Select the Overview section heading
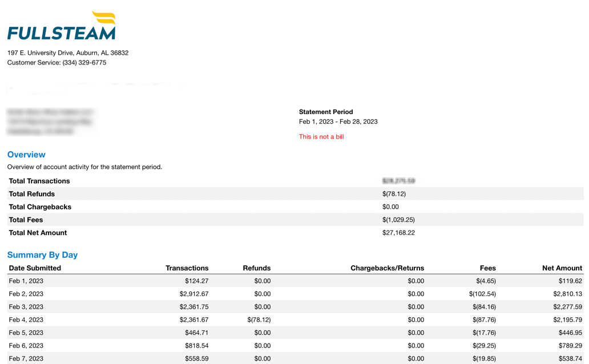 coord(25,155)
